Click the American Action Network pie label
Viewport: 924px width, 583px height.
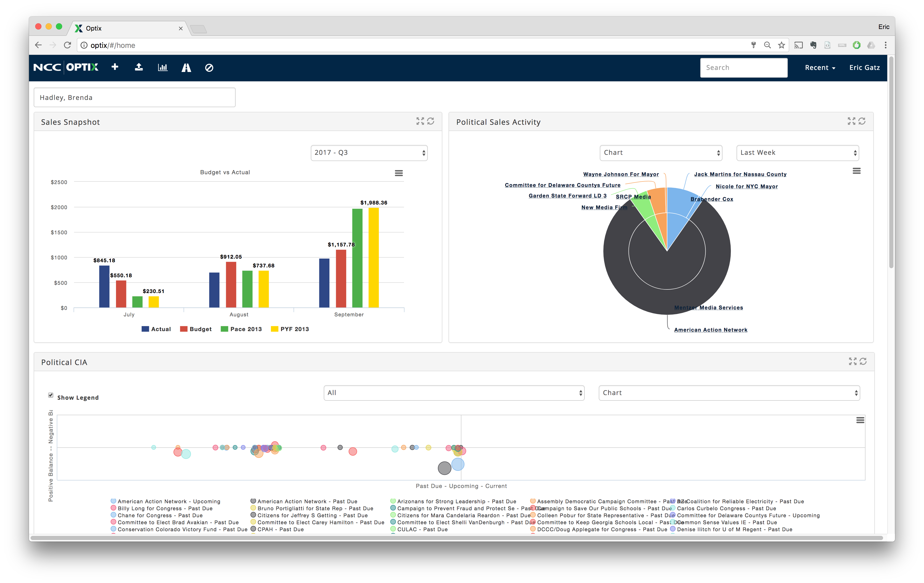tap(710, 330)
